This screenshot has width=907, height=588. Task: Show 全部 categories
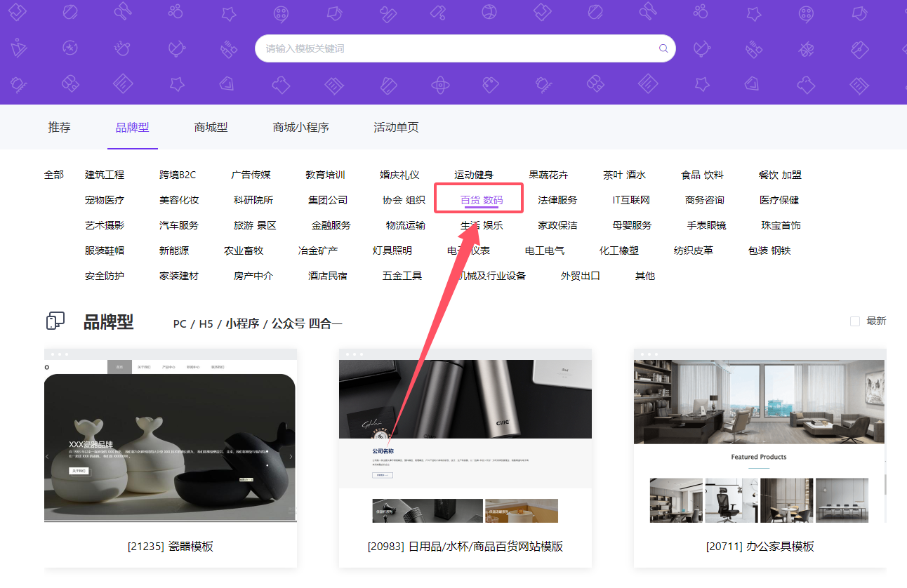[54, 175]
